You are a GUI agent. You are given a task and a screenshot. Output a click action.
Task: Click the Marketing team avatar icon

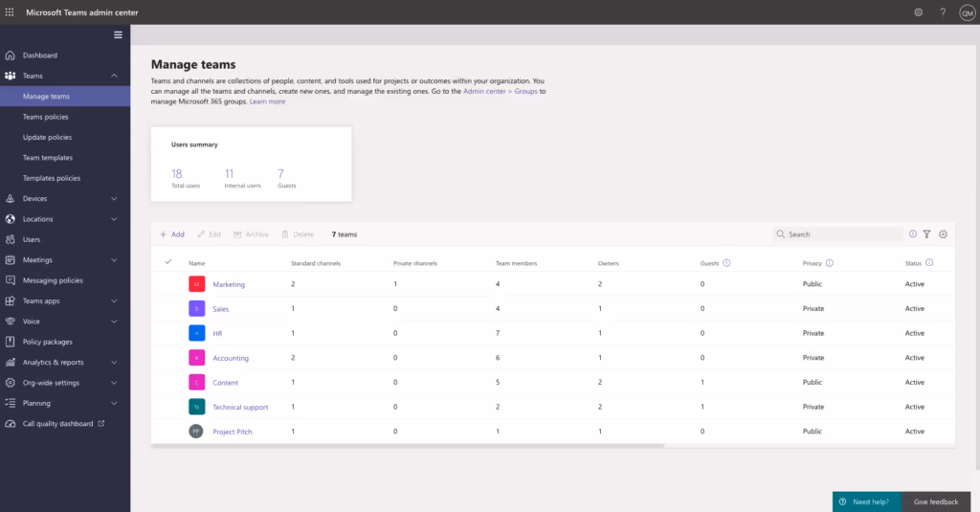coord(197,284)
